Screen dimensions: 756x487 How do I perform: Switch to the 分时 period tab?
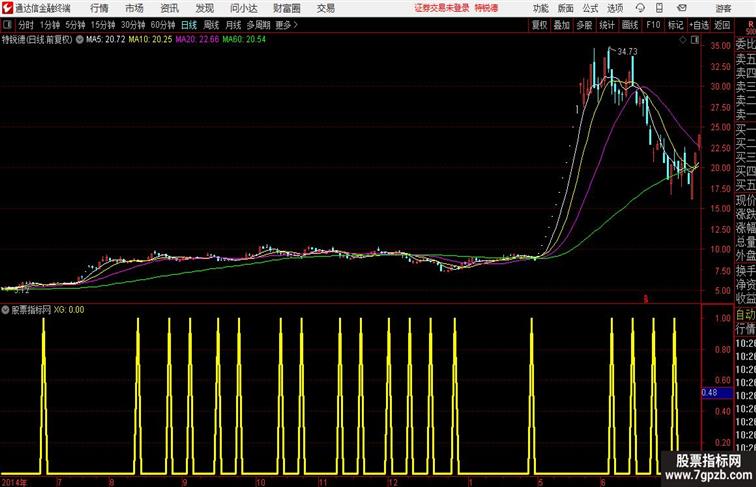point(26,25)
